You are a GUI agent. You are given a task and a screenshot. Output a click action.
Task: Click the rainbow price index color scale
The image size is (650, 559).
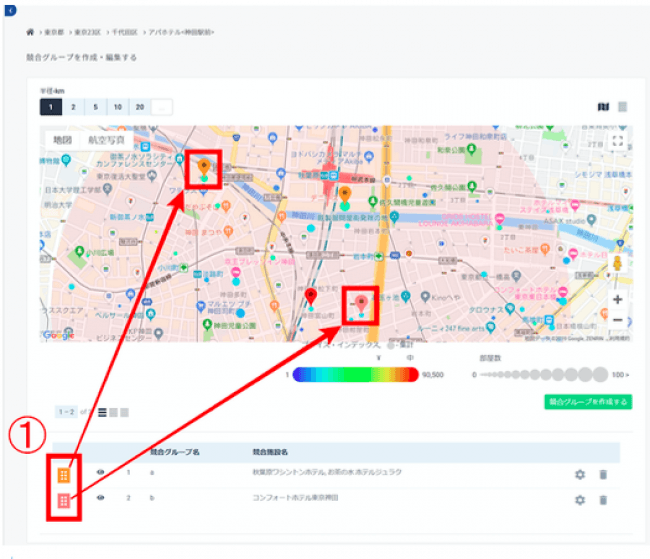[356, 375]
